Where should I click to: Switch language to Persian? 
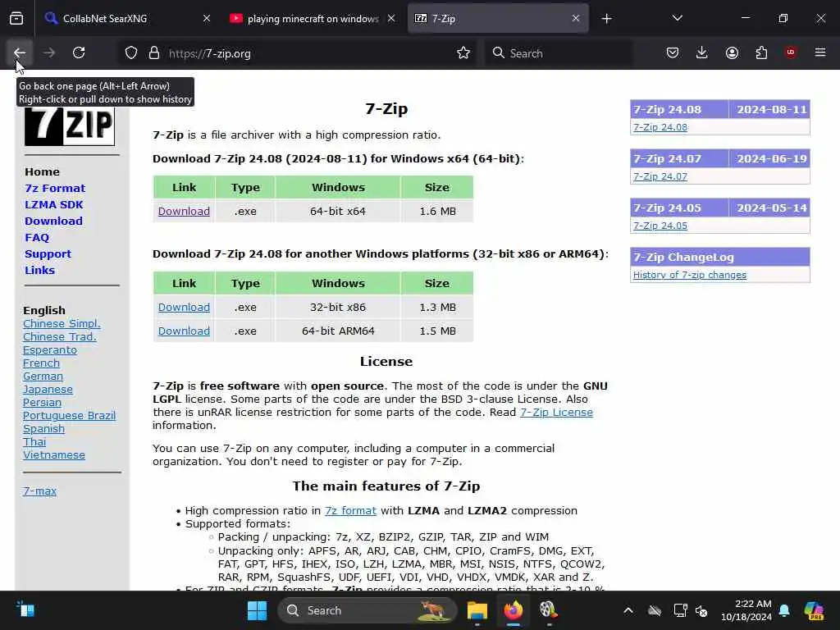tap(42, 402)
